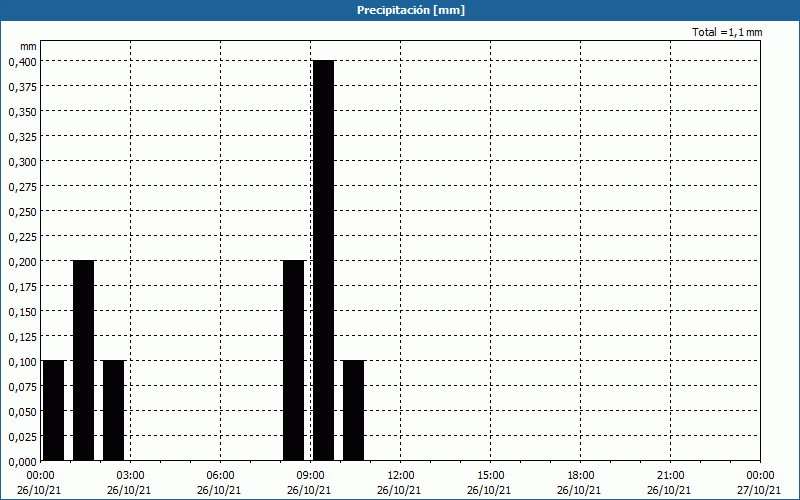Click the 0,300 y-axis label
The width and height of the screenshot is (800, 500).
pyautogui.click(x=23, y=162)
